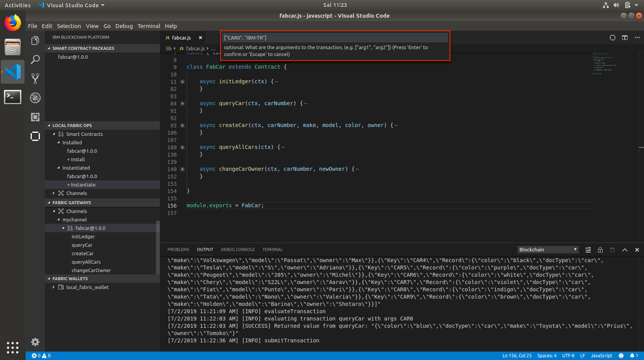Viewport: 644px width, 360px height.
Task: Open fabcar@1.0.0 under Smart Contract Packages
Action: tap(73, 57)
